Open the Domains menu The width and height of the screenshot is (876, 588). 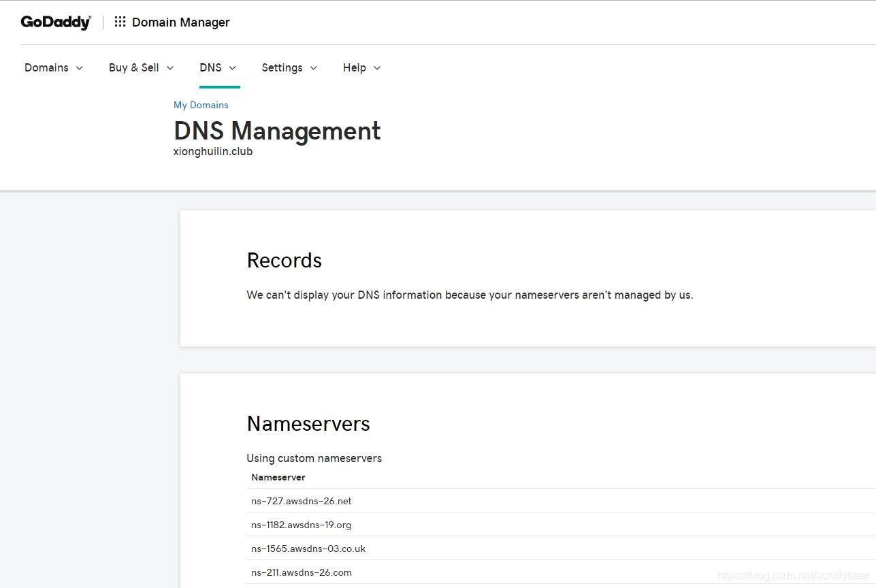(x=46, y=67)
